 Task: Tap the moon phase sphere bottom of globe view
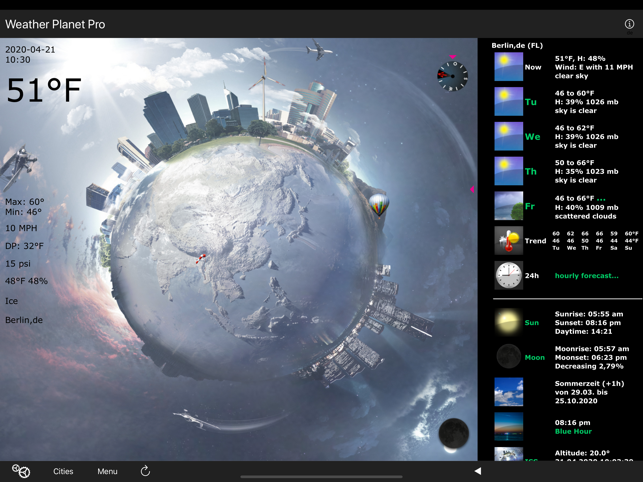coord(454,434)
